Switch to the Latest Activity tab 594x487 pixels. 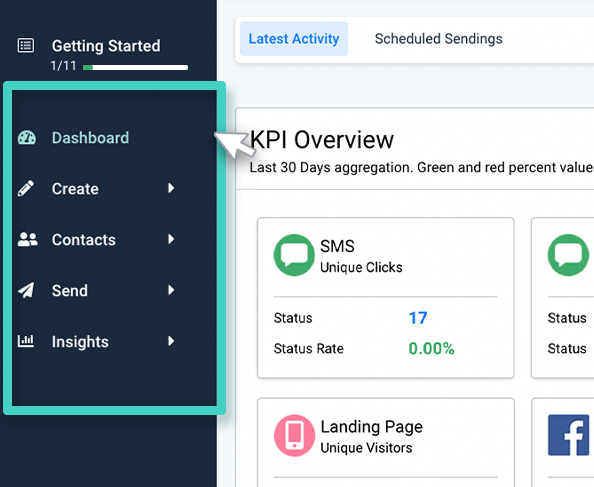click(294, 39)
